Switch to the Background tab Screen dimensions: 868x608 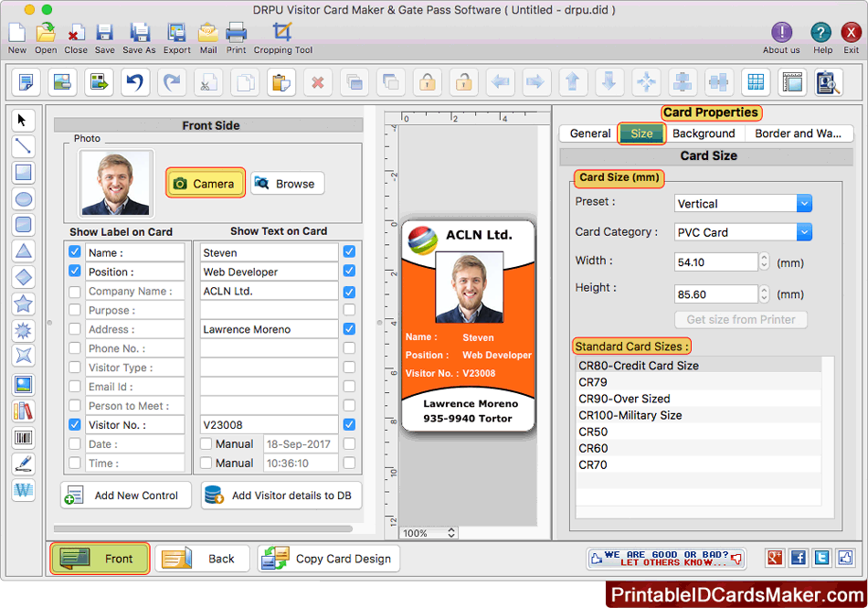(704, 133)
